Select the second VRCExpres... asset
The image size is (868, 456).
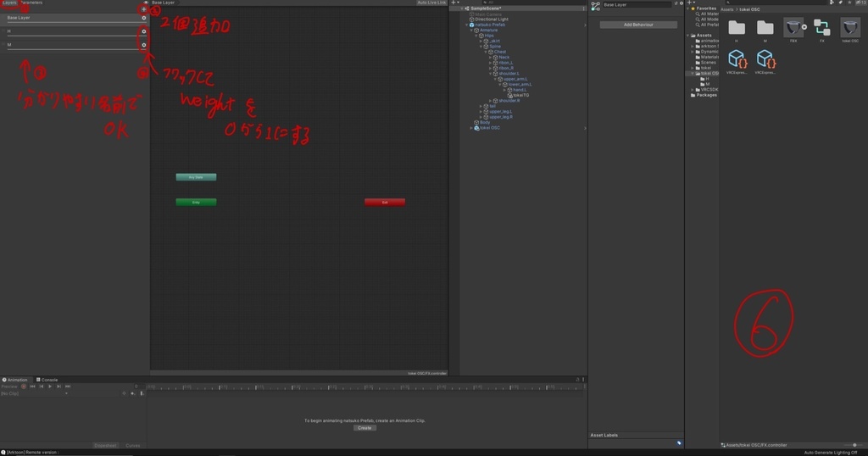(x=765, y=61)
